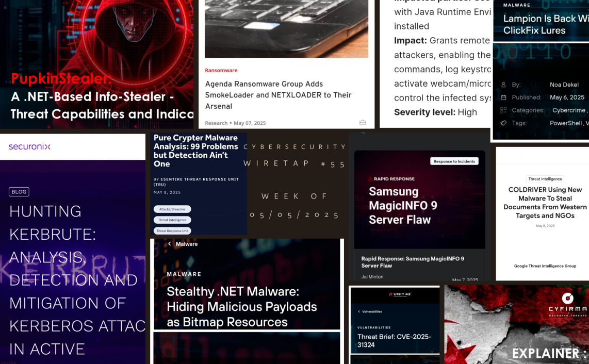589x364 pixels.
Task: Click the warning icon beside RAPID RESPONSE
Action: 370,179
